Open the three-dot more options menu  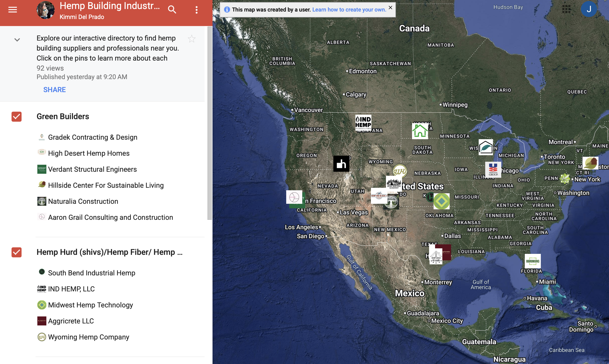pyautogui.click(x=196, y=10)
